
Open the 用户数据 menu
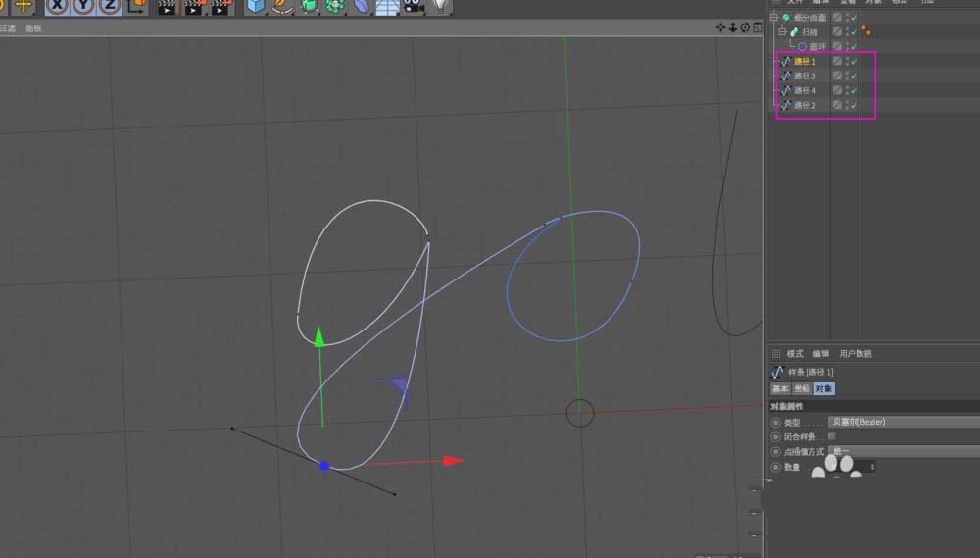pos(856,354)
